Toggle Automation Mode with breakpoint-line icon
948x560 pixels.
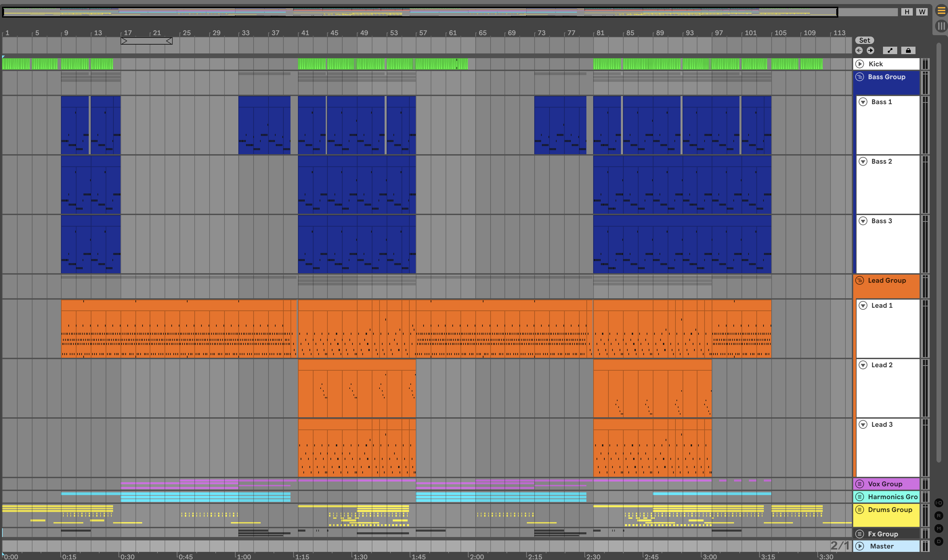890,51
